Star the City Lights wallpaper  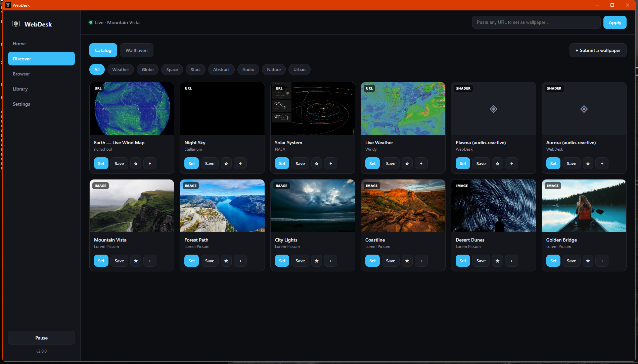coord(317,261)
